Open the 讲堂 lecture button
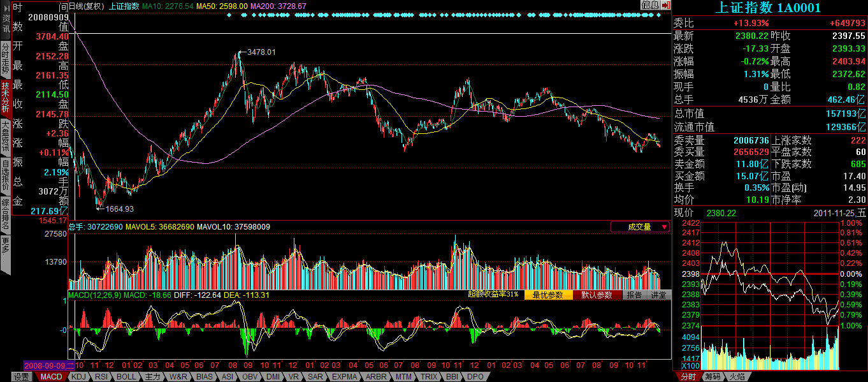This screenshot has height=382, width=868. (x=658, y=295)
